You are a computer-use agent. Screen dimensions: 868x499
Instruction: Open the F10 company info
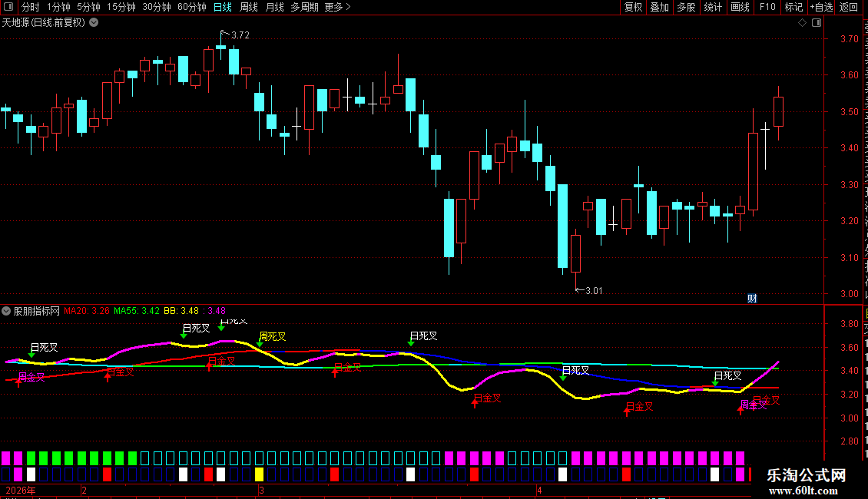point(767,7)
